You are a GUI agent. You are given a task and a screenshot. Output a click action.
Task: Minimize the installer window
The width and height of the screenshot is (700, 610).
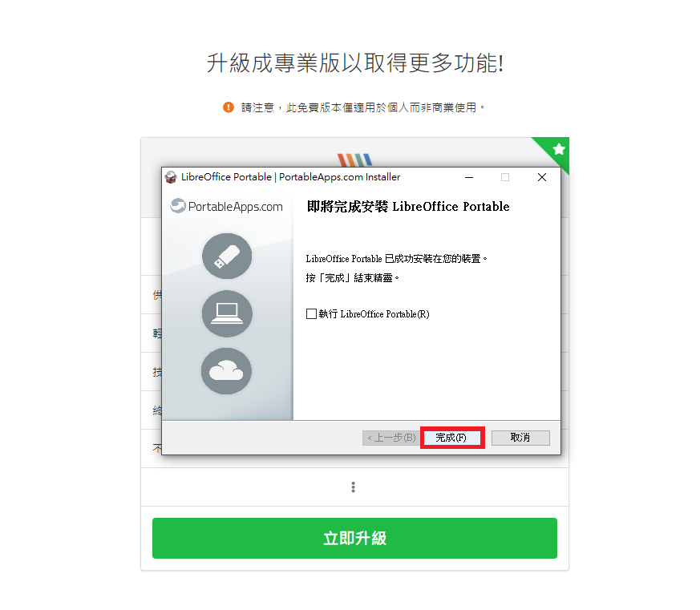click(469, 177)
